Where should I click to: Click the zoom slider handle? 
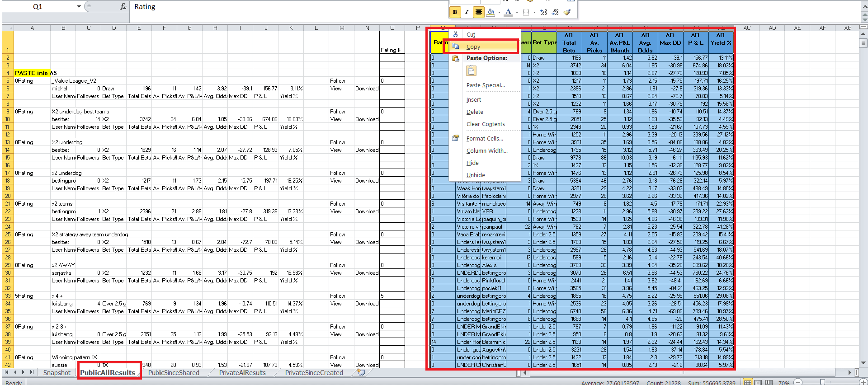tap(822, 383)
